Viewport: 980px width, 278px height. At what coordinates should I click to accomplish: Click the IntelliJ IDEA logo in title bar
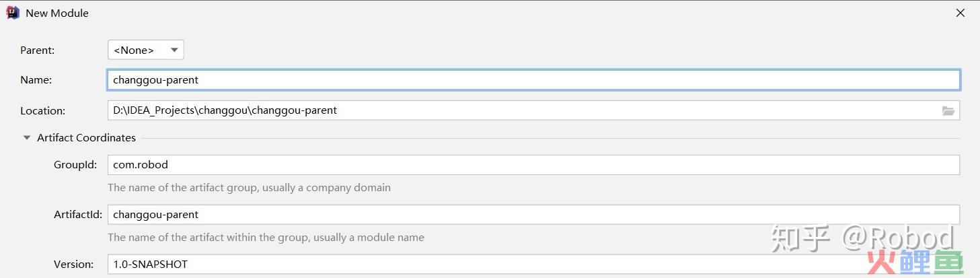tap(12, 13)
